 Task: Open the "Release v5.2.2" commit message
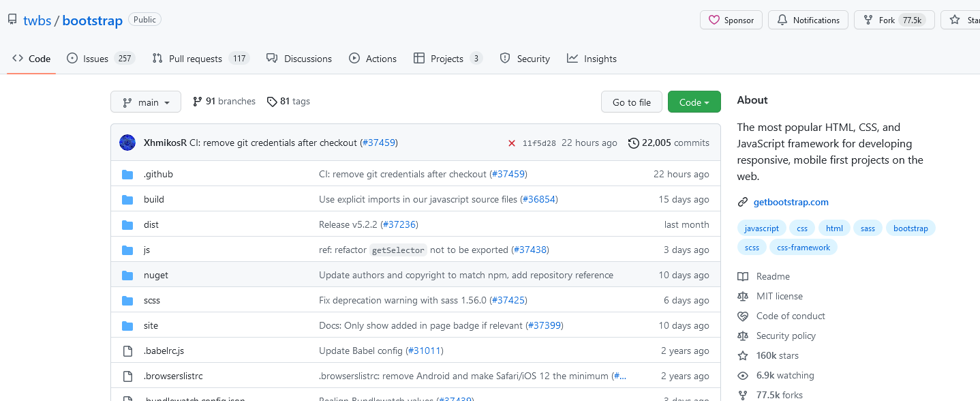click(348, 224)
